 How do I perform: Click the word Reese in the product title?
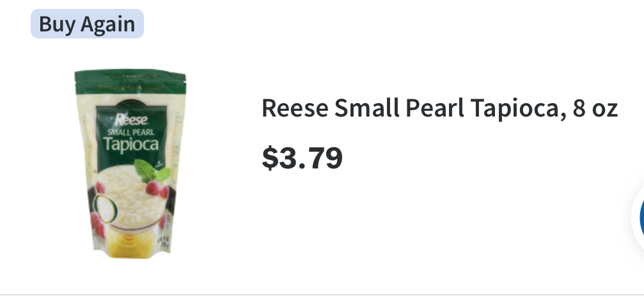coord(295,108)
